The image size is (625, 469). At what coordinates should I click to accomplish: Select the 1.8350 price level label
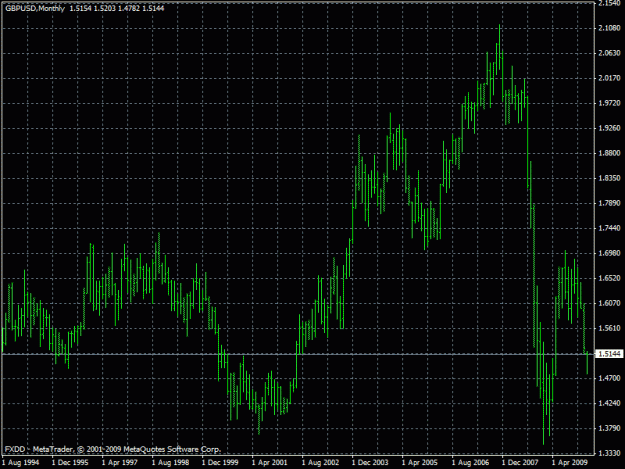[609, 178]
